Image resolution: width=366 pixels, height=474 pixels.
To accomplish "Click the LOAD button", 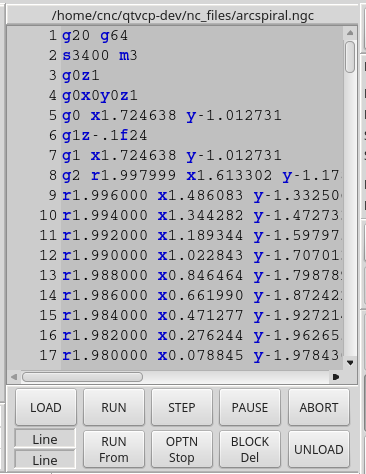I will pyautogui.click(x=46, y=407).
